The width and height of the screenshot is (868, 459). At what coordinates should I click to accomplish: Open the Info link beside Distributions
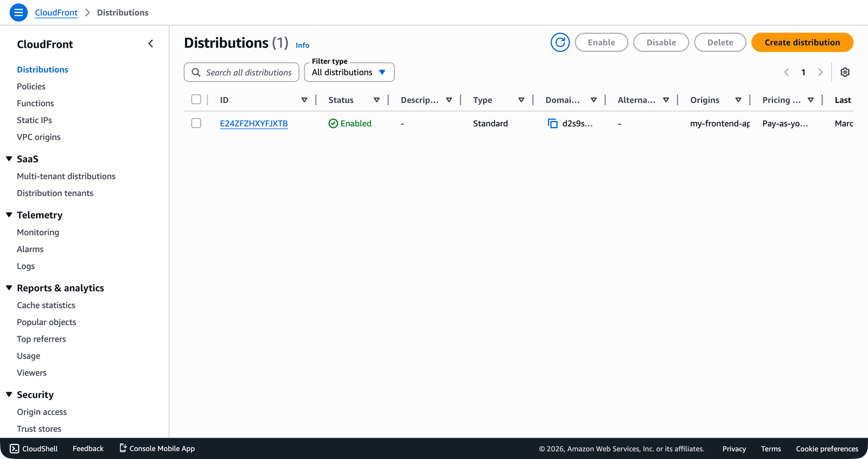[x=302, y=45]
